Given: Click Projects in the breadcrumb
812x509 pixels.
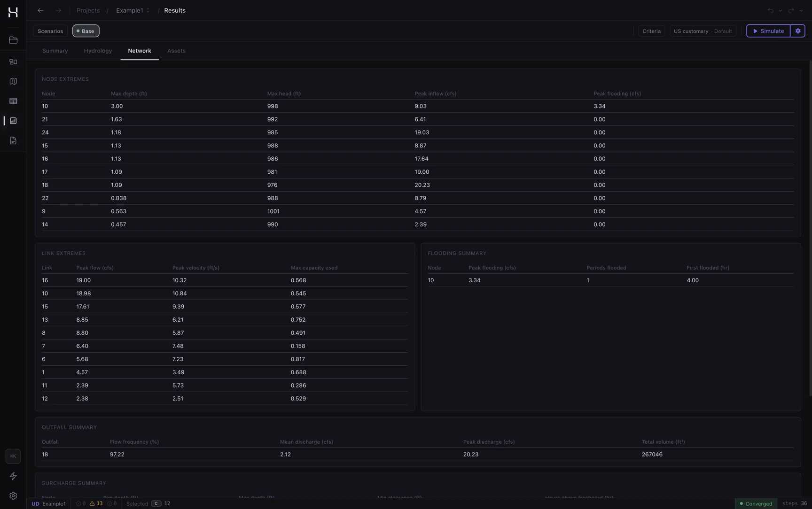Looking at the screenshot, I should click(88, 10).
